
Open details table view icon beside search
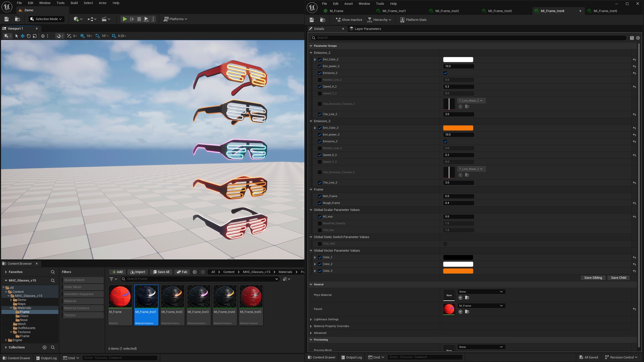point(632,38)
